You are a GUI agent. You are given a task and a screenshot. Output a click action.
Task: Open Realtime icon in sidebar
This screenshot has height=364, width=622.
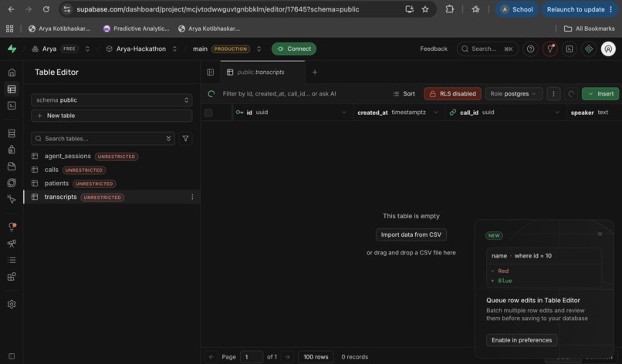click(12, 199)
